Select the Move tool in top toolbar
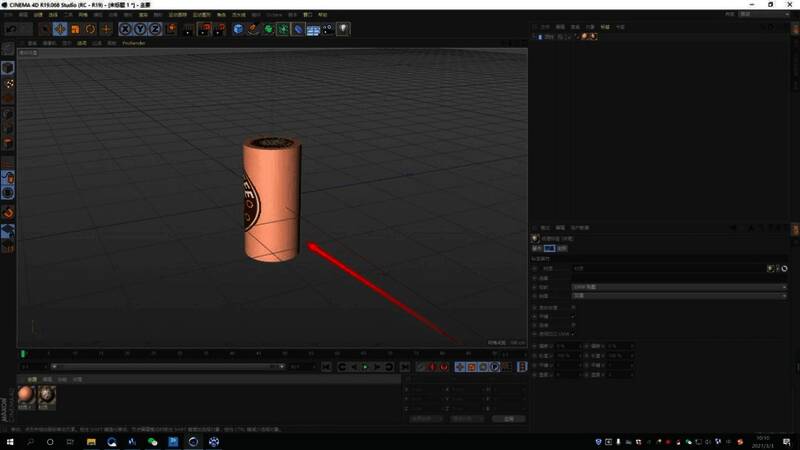The height and width of the screenshot is (450, 800). (59, 29)
